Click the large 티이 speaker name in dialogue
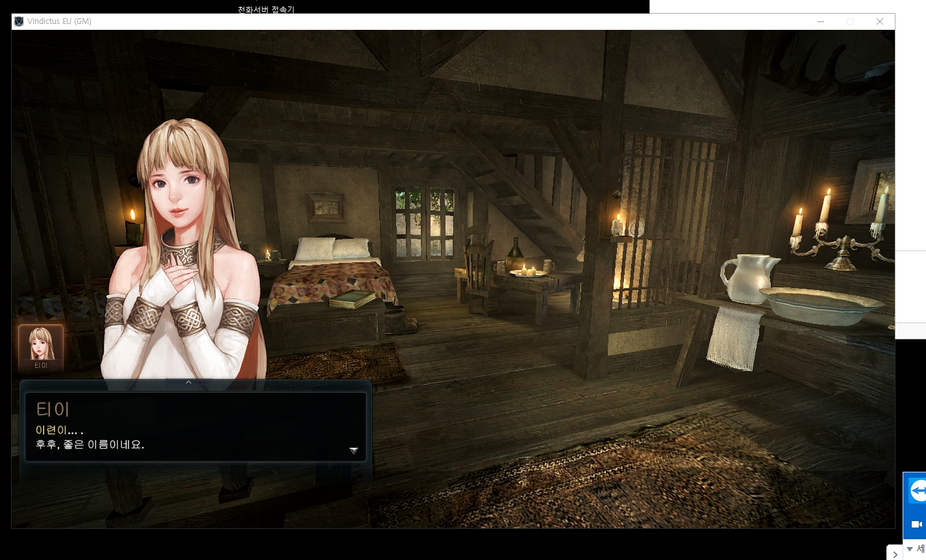 coord(53,409)
